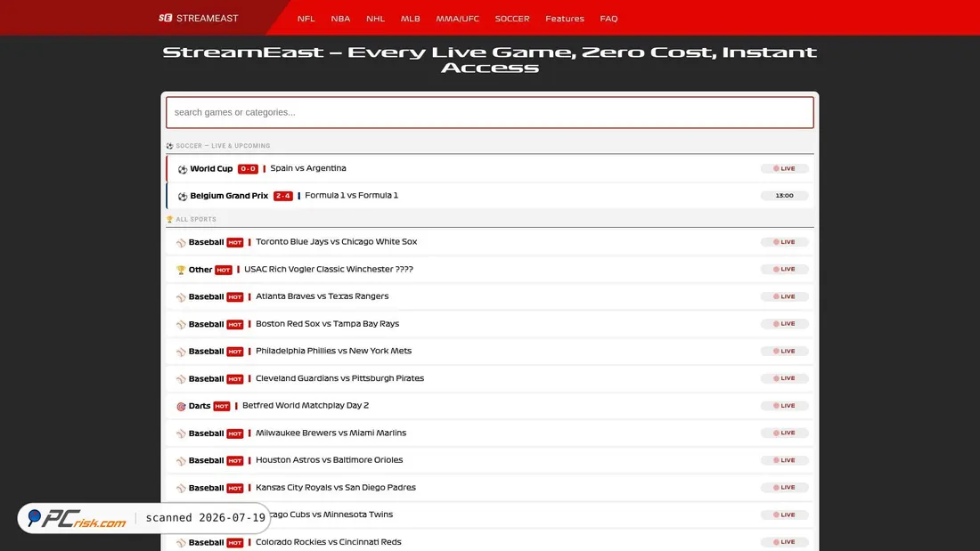
Task: Go to the FAQ page link
Action: (x=608, y=19)
